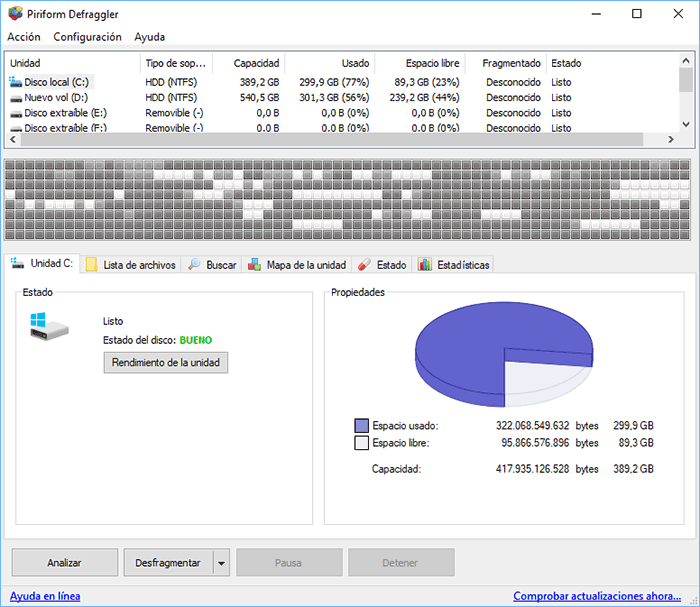The image size is (700, 607).
Task: Maximize the Defraggler window
Action: pos(637,14)
